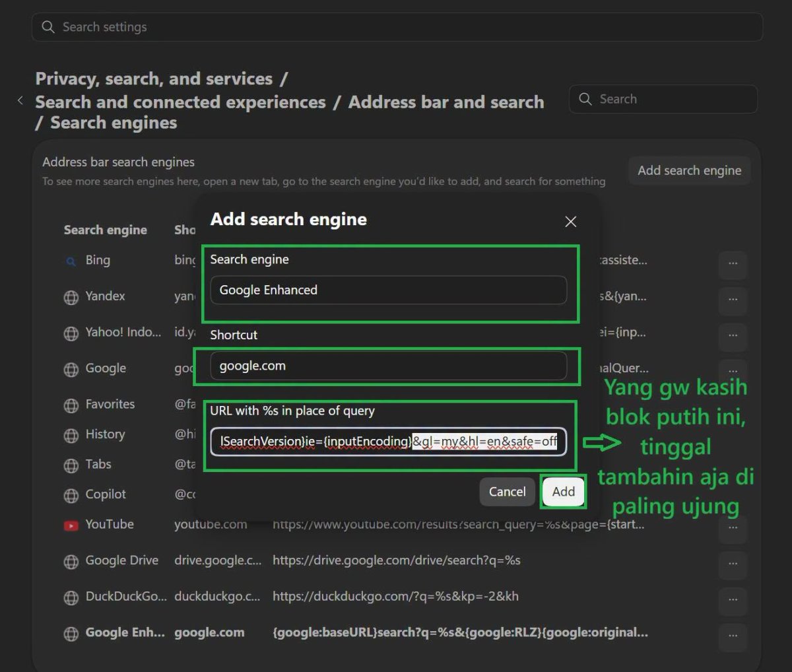Screen dimensions: 792x672
Task: Click the Search engine column header
Action: point(106,230)
